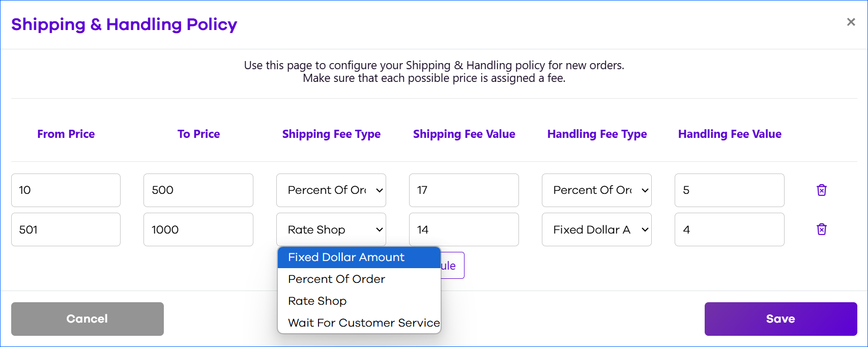
Task: Choose Percent Of Order from the list
Action: coord(359,279)
